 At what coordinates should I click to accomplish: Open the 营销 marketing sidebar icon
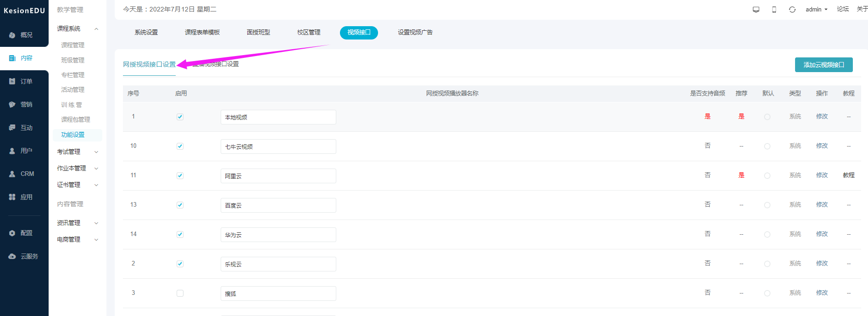(12, 105)
